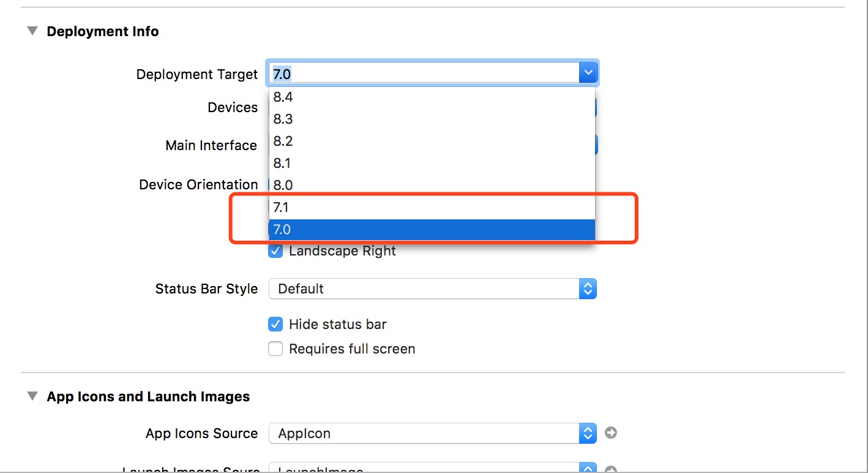868x473 pixels.
Task: Pick version 8.2 from the dropdown list
Action: click(432, 141)
